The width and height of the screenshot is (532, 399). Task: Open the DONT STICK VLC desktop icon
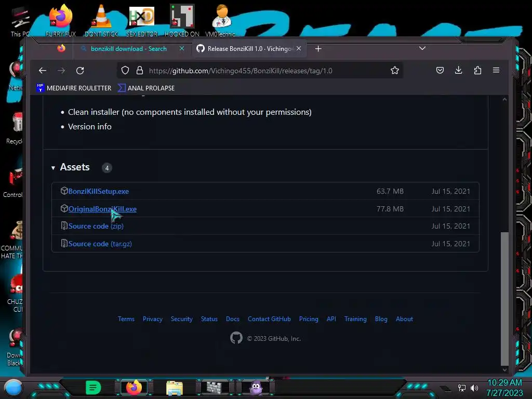101,20
